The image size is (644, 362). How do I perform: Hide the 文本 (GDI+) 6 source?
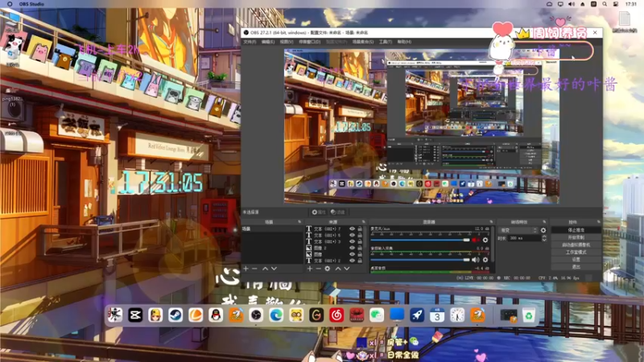[352, 235]
